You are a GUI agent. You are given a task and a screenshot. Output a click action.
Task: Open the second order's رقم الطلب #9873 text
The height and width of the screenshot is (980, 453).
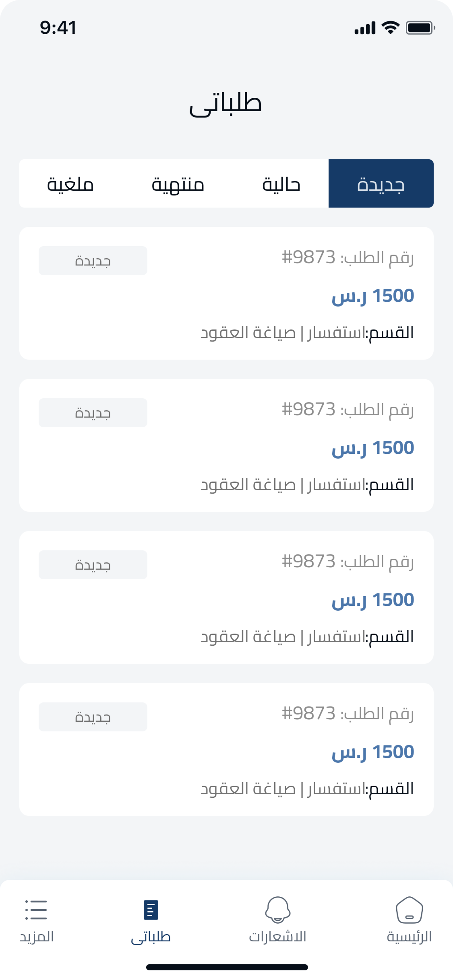348,410
